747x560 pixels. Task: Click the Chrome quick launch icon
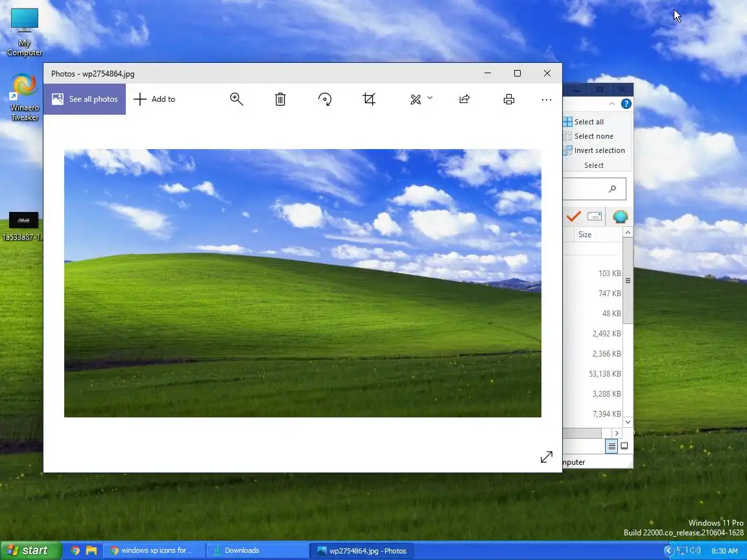click(75, 550)
